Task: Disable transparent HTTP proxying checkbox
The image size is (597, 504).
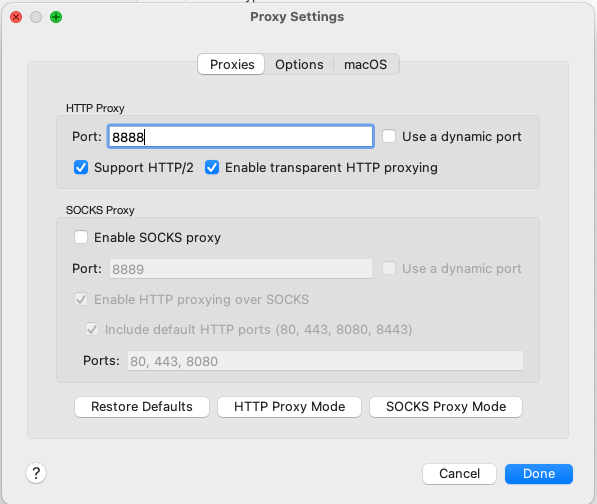Action: tap(212, 167)
